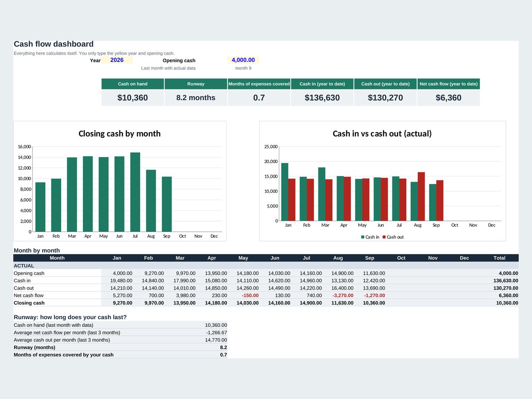Select Mar Closing cash cell 13,950.00

point(180,303)
